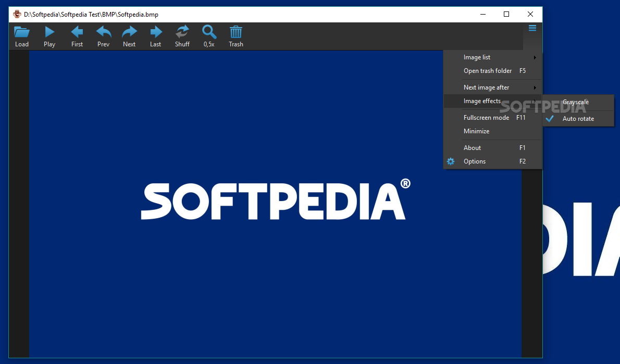Screen dimensions: 620x364
Task: Uncheck Auto rotate option
Action: [x=578, y=119]
